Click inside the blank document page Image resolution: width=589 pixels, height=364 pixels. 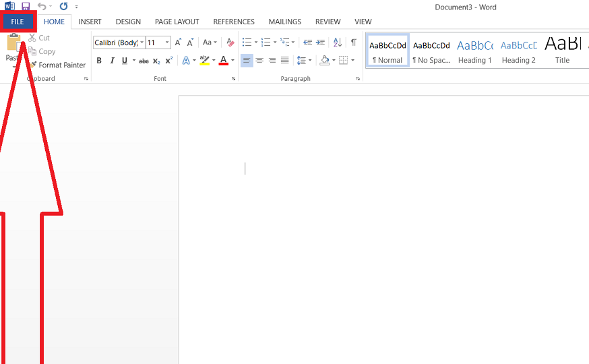[377, 236]
